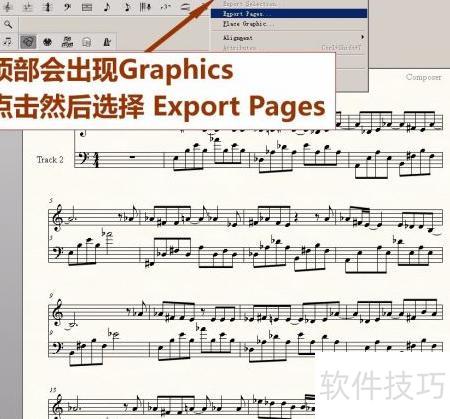Select the Ossia small-staff tool icon
The width and height of the screenshot is (450, 419).
point(67,42)
